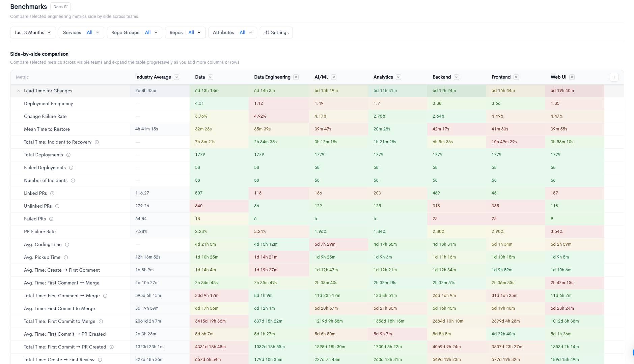Open the Attributes filter dropdown
Viewport: 634px width, 364px height.
(x=233, y=32)
